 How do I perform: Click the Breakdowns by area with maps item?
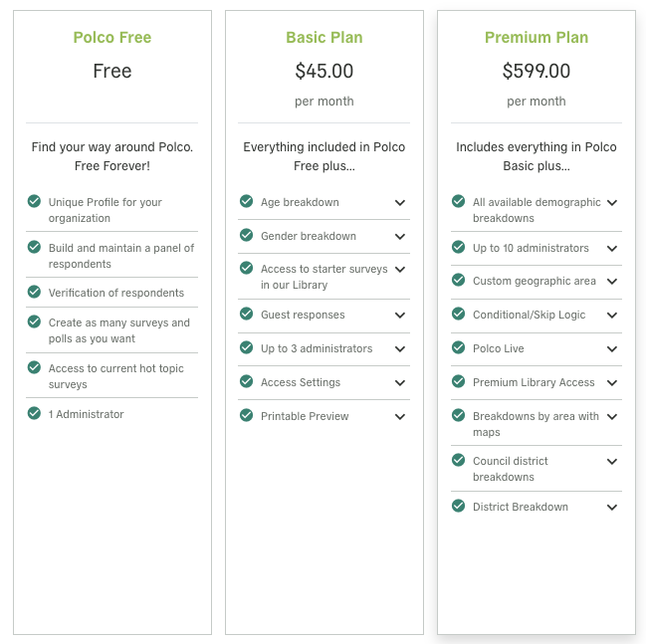pos(536,424)
